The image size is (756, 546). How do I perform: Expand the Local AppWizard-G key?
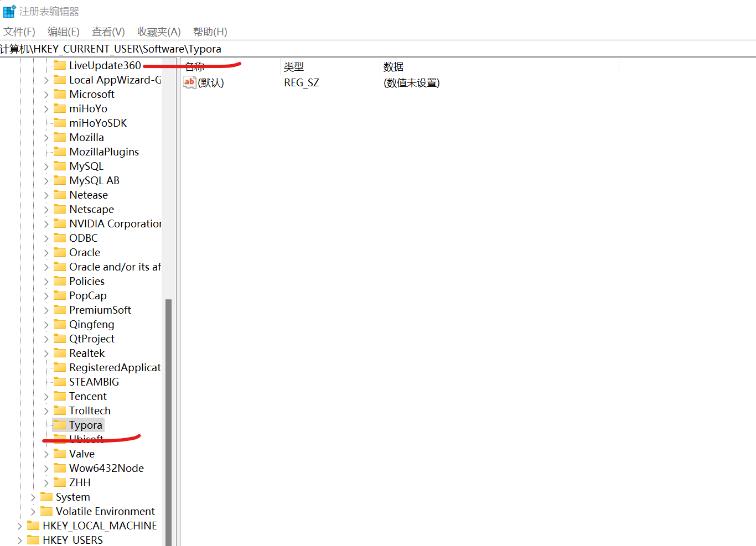point(46,80)
